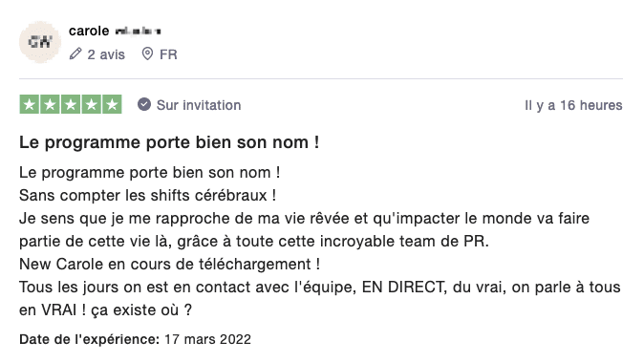This screenshot has height=363, width=644.
Task: Click the sentence "New Carole en cours de téléchargement"
Action: click(170, 264)
